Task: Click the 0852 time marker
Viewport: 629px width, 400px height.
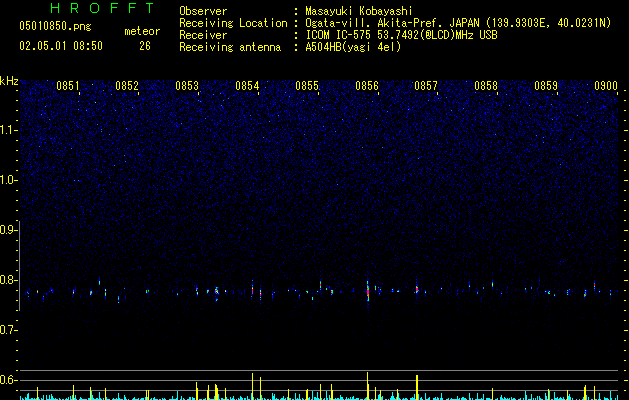Action: 127,86
